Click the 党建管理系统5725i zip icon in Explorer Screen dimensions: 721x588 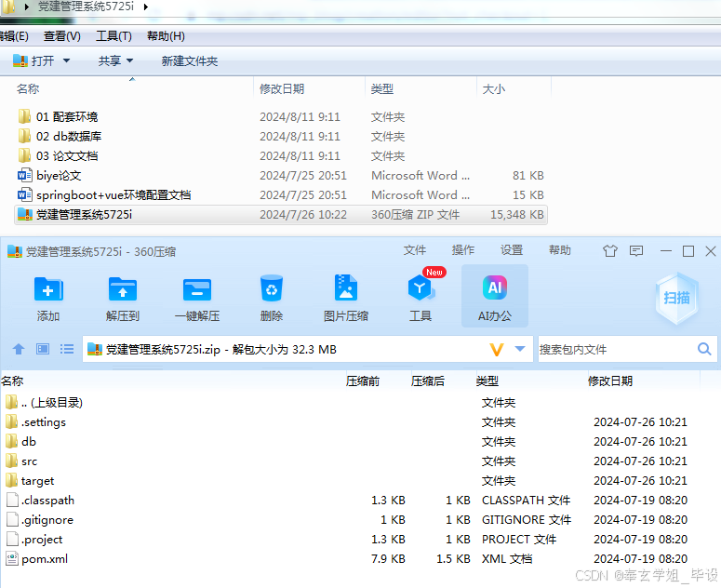coord(24,214)
